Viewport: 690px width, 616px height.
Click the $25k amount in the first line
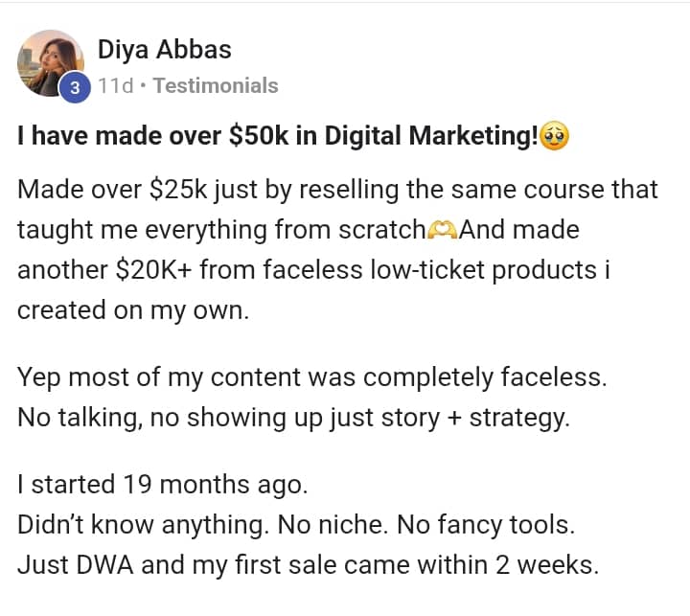(178, 190)
